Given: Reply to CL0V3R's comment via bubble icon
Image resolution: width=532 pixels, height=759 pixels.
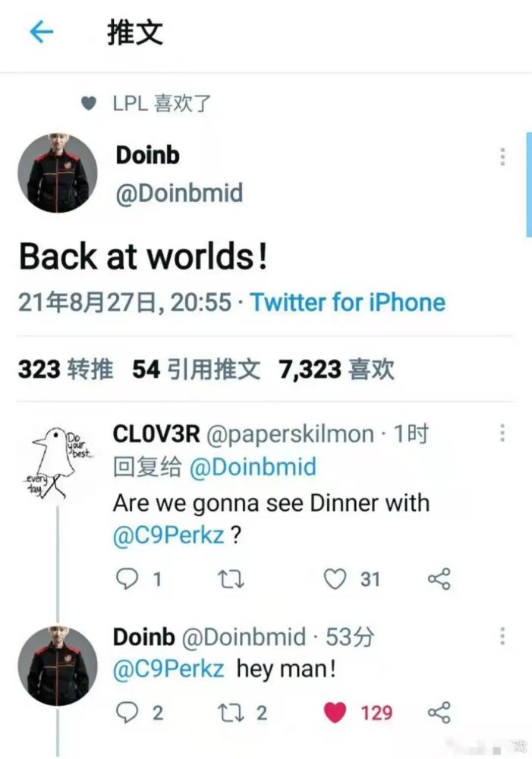Looking at the screenshot, I should [127, 579].
